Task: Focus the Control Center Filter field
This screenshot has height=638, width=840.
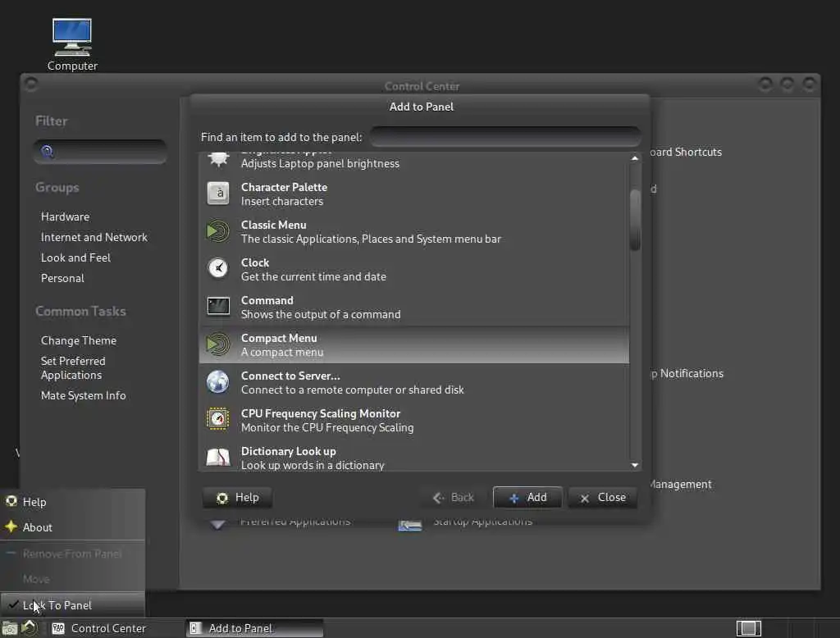Action: [x=100, y=152]
